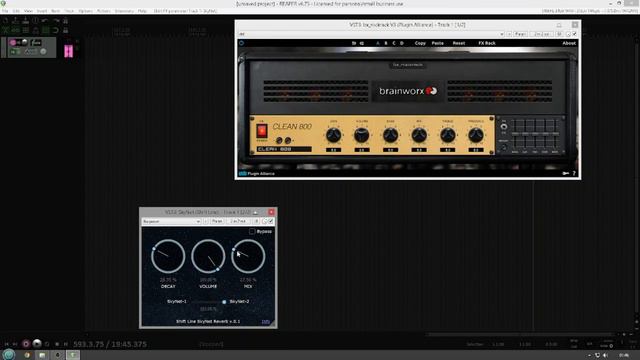Viewport: 640px width, 360px height.
Task: Click the plus button beside SkyNet preset
Action: [x=206, y=221]
